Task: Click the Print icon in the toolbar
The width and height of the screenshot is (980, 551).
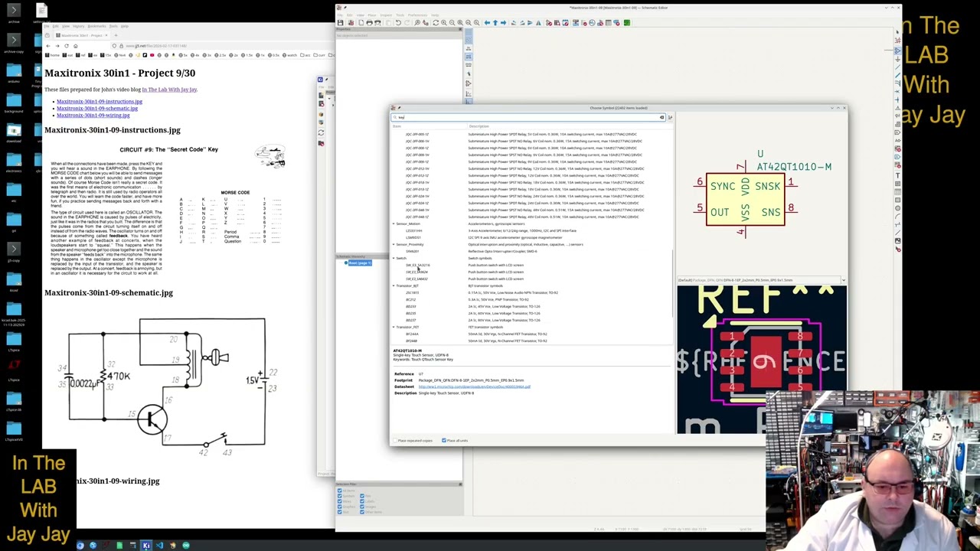Action: pyautogui.click(x=369, y=23)
